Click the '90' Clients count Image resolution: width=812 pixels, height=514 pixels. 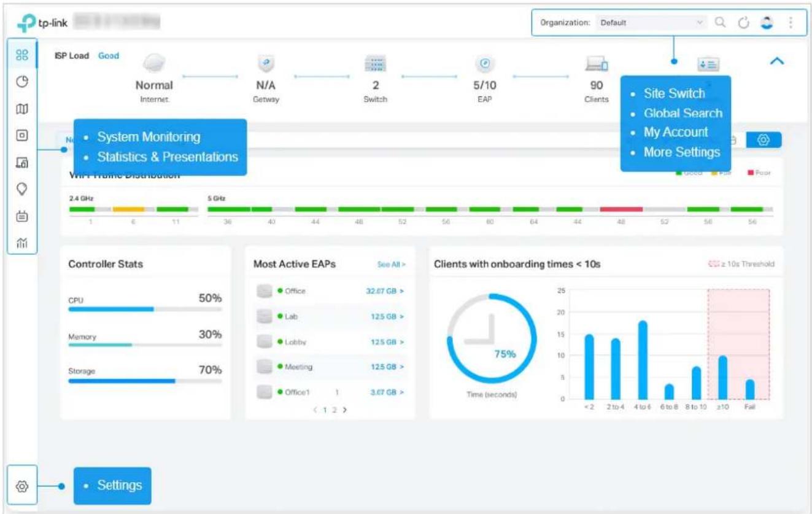(x=597, y=85)
